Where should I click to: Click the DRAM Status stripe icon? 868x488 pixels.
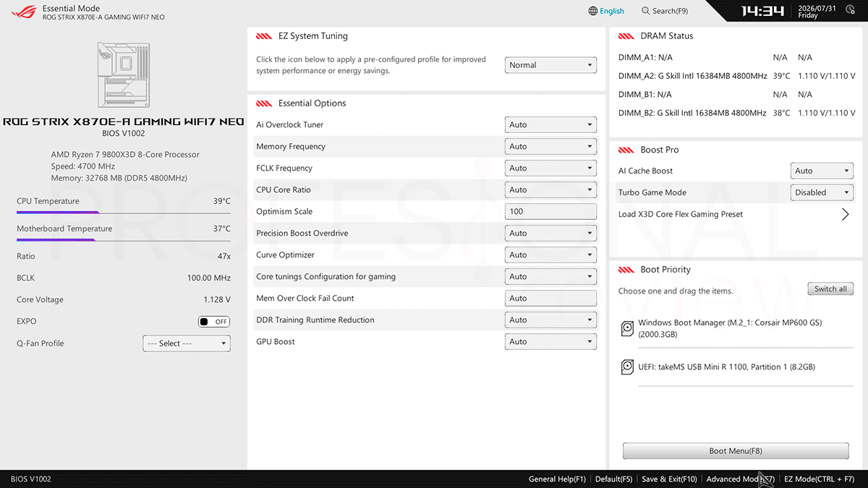click(626, 36)
